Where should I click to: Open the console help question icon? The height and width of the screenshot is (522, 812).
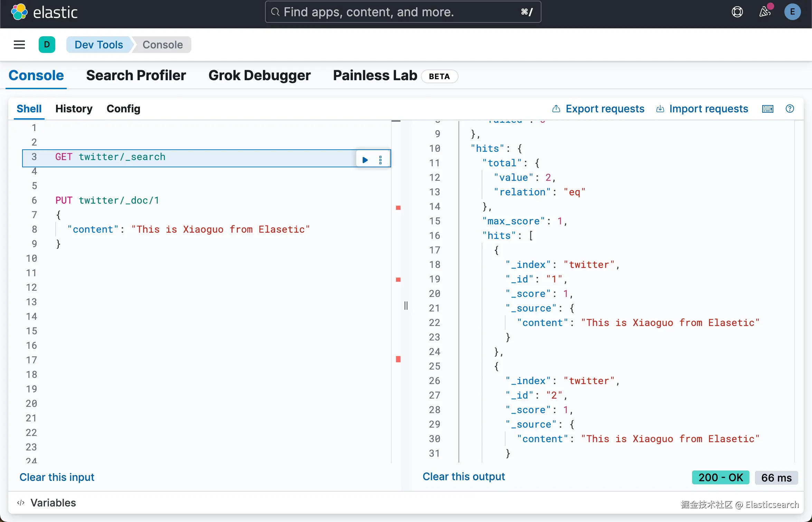[x=790, y=109]
